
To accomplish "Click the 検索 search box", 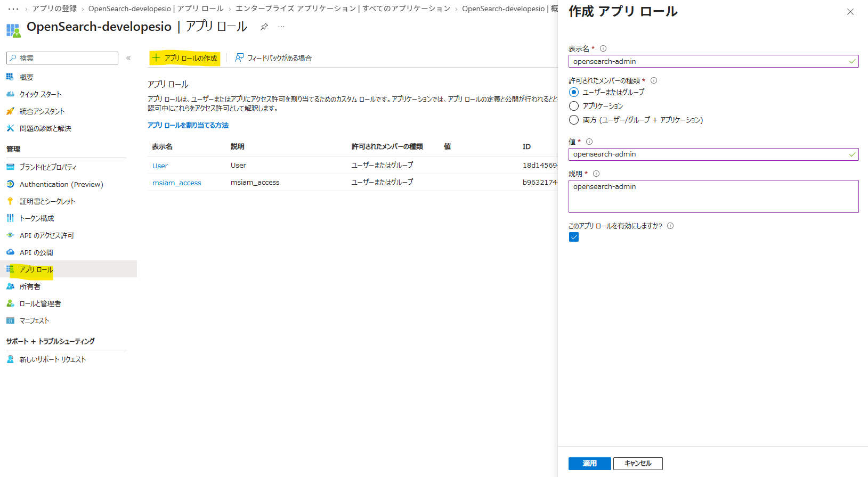I will [62, 58].
